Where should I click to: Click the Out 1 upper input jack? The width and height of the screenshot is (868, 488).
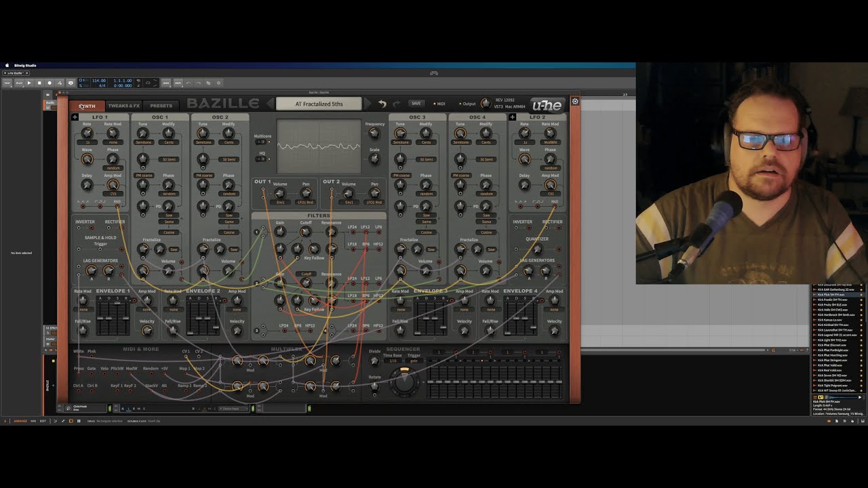(x=263, y=189)
